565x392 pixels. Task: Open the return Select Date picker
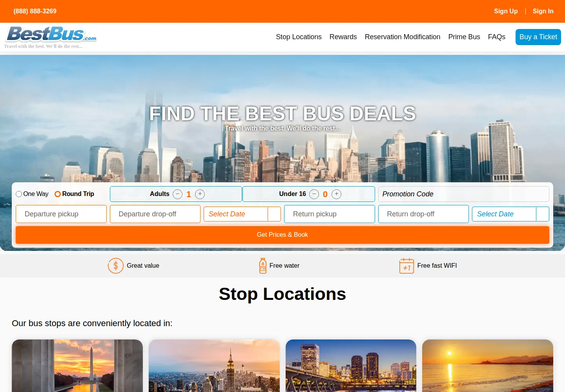coord(510,214)
